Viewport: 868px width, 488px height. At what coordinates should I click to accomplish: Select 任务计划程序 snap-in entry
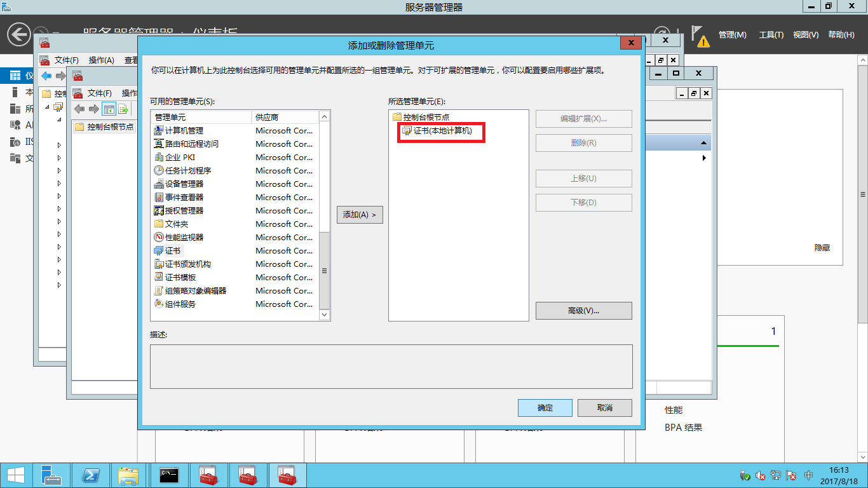188,170
